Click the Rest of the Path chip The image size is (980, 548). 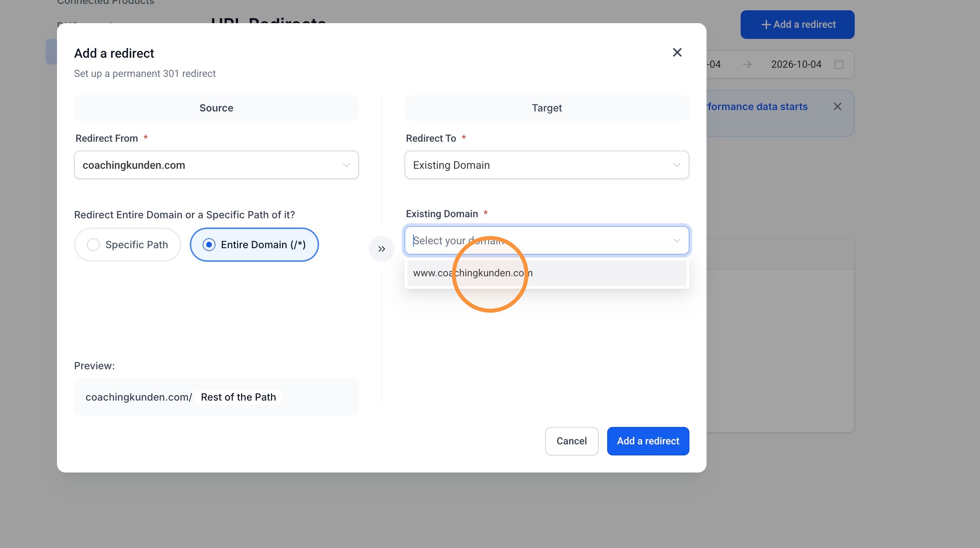coord(239,397)
